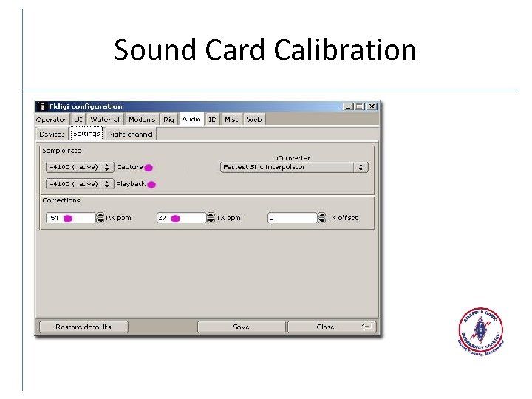Viewport: 532px width, 399px height.
Task: Switch to the Waterfall tab
Action: [x=106, y=120]
